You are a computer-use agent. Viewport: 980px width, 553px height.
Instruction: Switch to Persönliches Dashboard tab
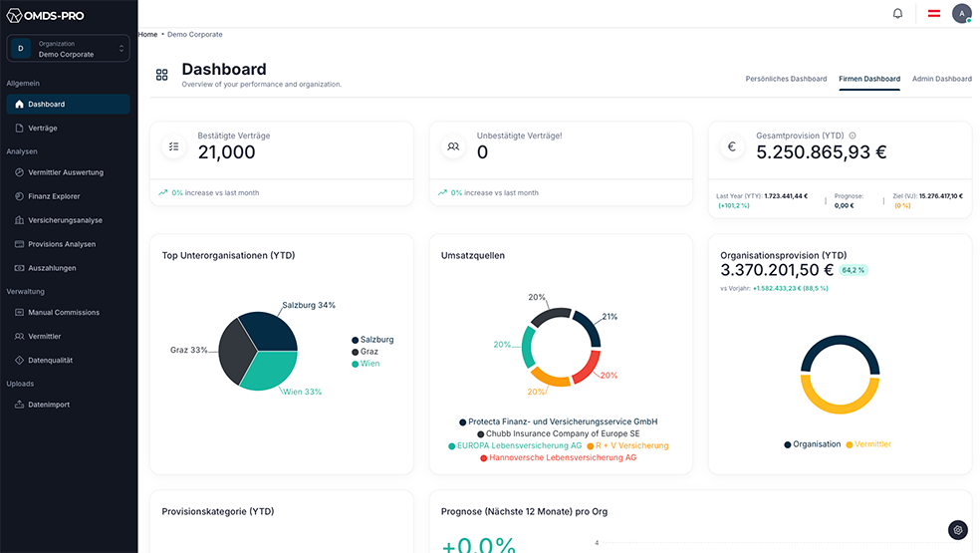[x=786, y=79]
